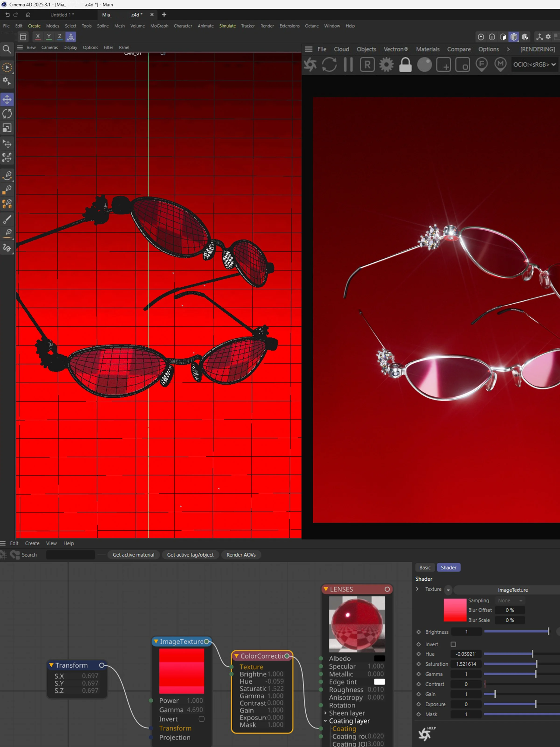Click the Render AOVs button
The width and height of the screenshot is (560, 747).
(241, 555)
